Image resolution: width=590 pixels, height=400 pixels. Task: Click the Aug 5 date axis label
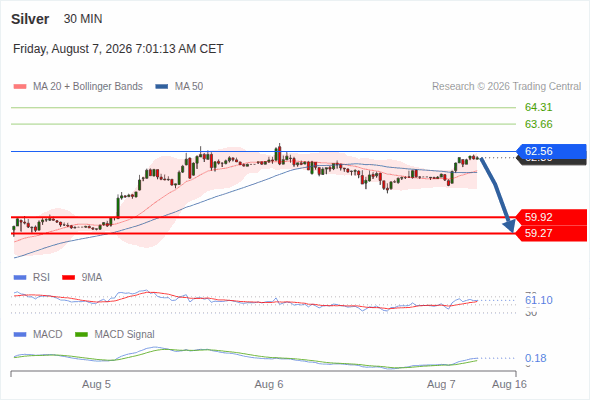pyautogui.click(x=96, y=384)
